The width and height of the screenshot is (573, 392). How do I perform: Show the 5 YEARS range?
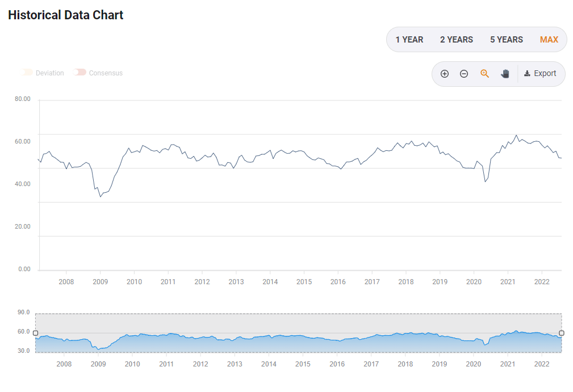(x=507, y=40)
